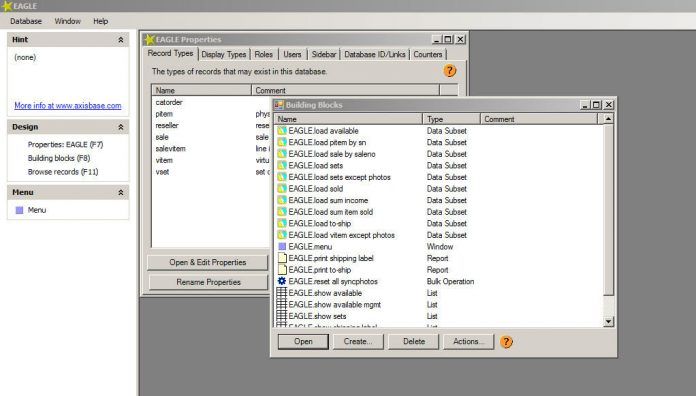The height and width of the screenshot is (396, 696).
Task: Collapse the Menu sidebar panel
Action: [120, 192]
